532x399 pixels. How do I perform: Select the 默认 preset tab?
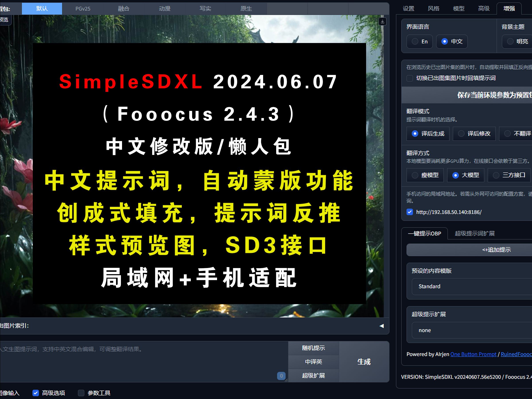pos(42,9)
